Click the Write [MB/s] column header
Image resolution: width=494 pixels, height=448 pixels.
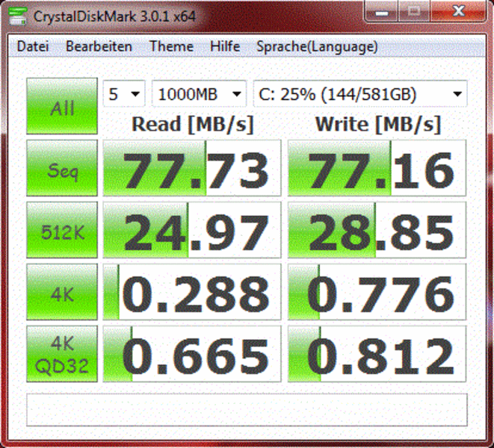coord(377,125)
